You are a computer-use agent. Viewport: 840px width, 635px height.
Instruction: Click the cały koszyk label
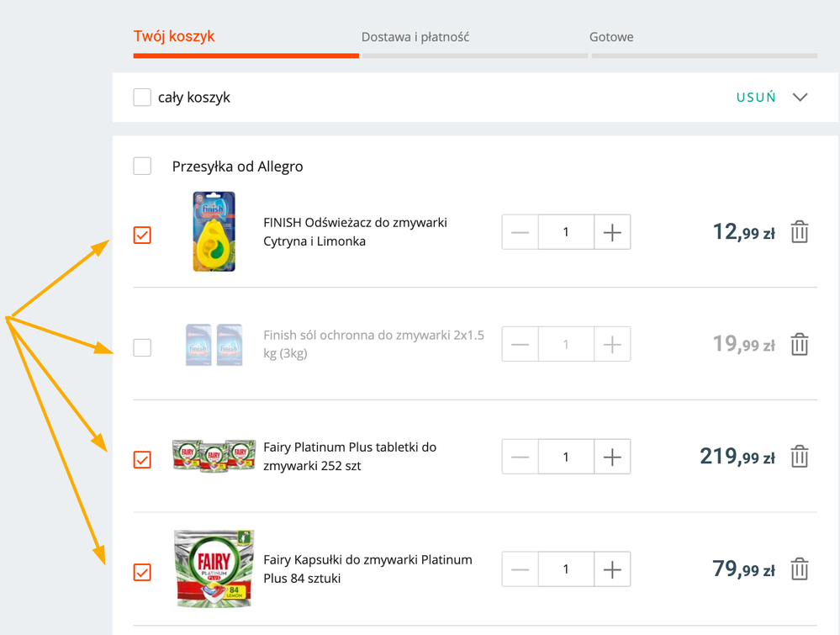194,98
